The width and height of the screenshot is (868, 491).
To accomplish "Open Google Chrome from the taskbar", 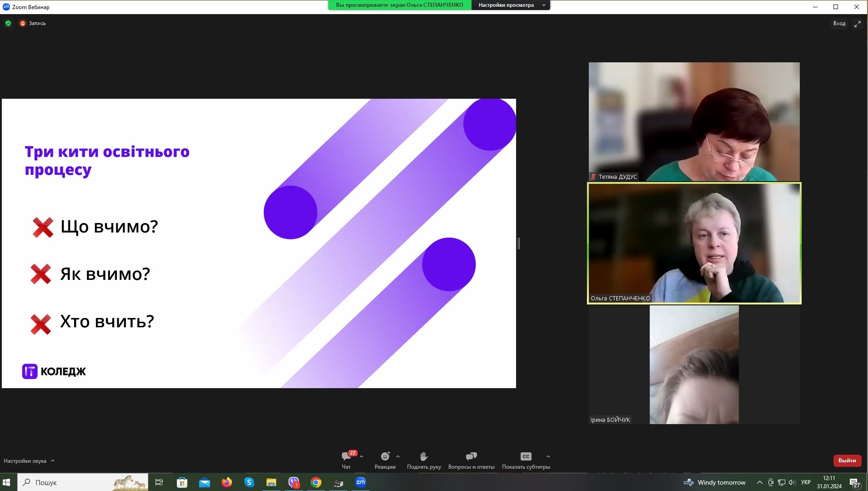I will pyautogui.click(x=316, y=482).
